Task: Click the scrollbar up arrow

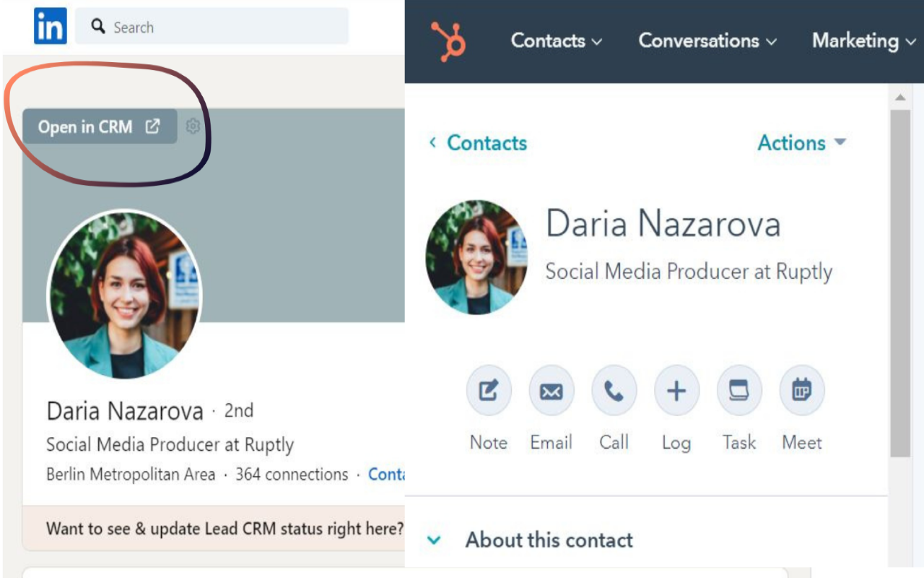Action: click(899, 97)
